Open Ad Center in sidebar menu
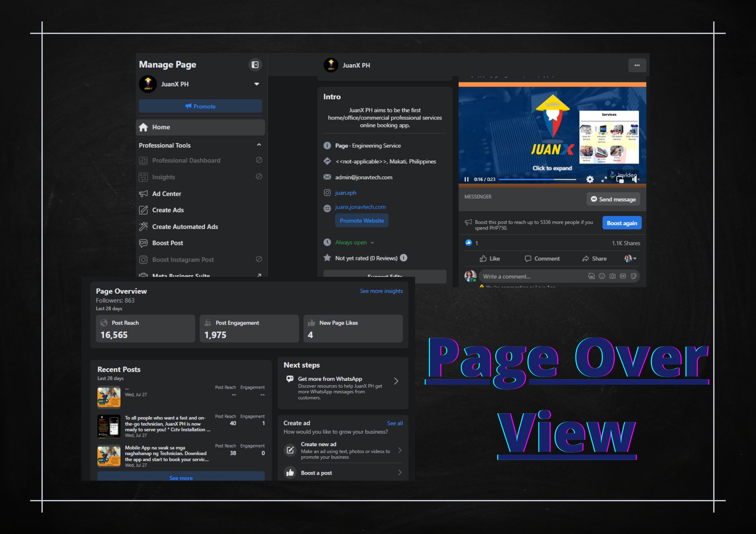Image resolution: width=756 pixels, height=534 pixels. 167,193
